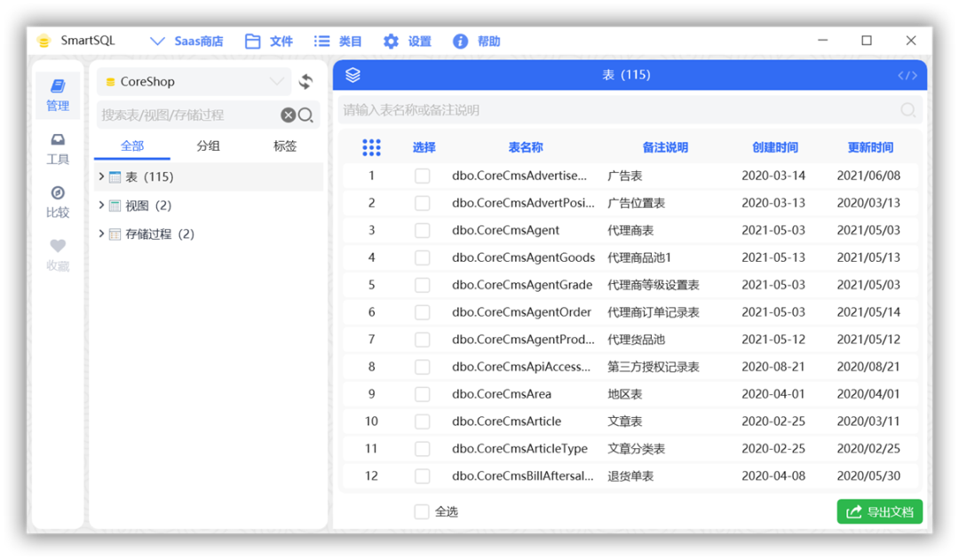
Task: Open the Saas商店 connection switcher
Action: (186, 42)
